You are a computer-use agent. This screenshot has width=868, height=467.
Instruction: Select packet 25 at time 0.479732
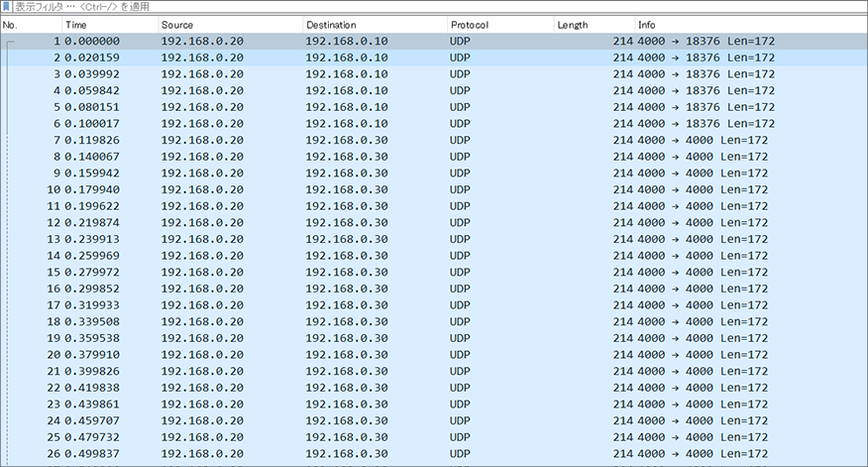[x=434, y=437]
